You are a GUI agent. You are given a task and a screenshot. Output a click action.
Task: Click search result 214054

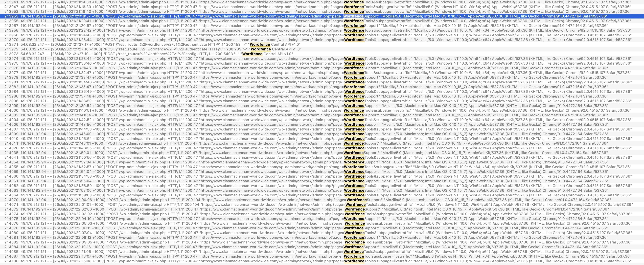322,162
